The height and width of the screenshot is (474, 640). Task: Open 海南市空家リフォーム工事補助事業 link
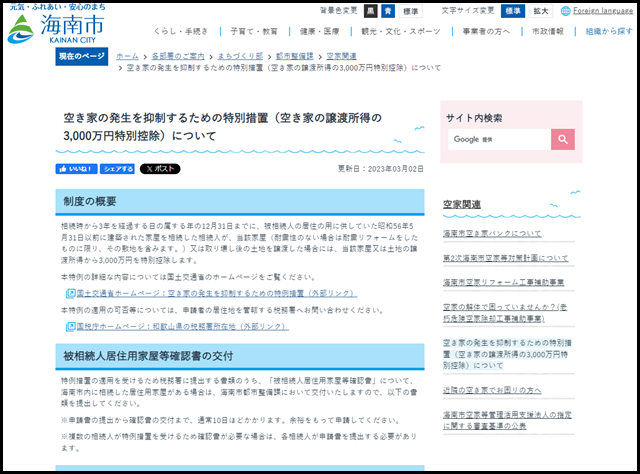[x=503, y=282]
